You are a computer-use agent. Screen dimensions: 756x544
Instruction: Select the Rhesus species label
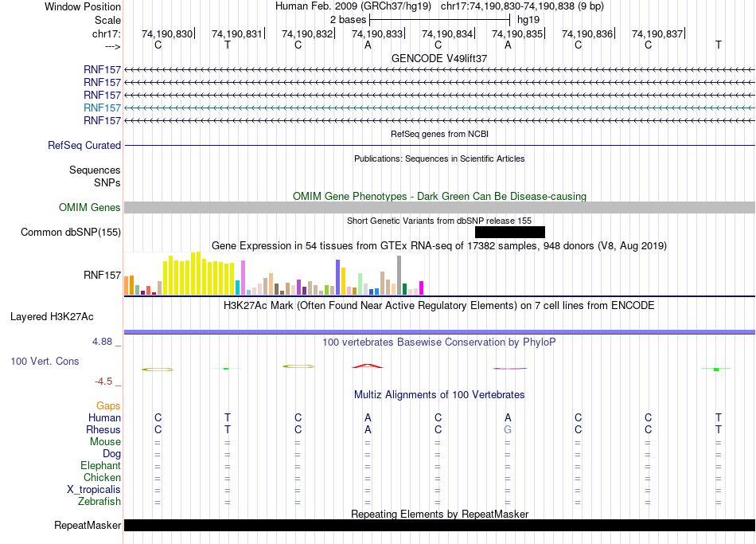click(103, 430)
